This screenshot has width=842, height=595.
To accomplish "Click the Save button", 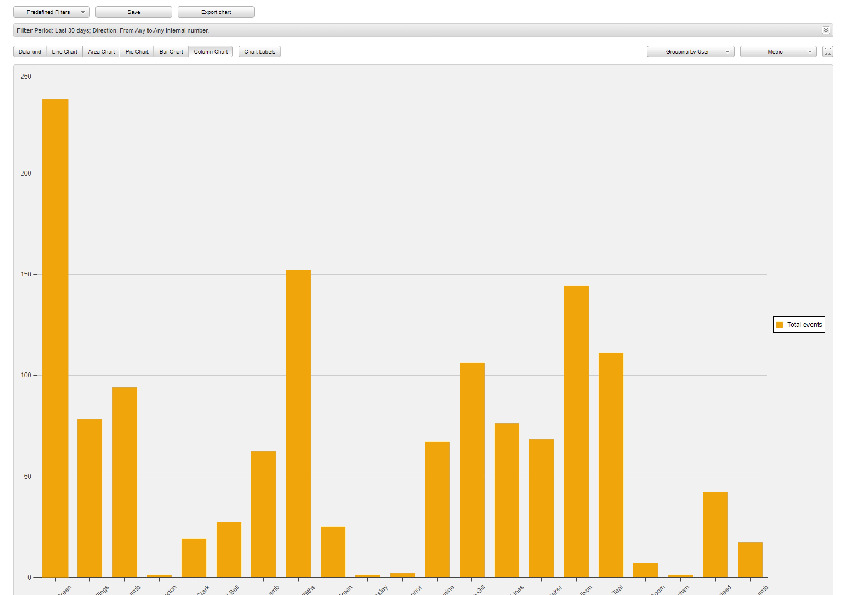I will tap(133, 12).
